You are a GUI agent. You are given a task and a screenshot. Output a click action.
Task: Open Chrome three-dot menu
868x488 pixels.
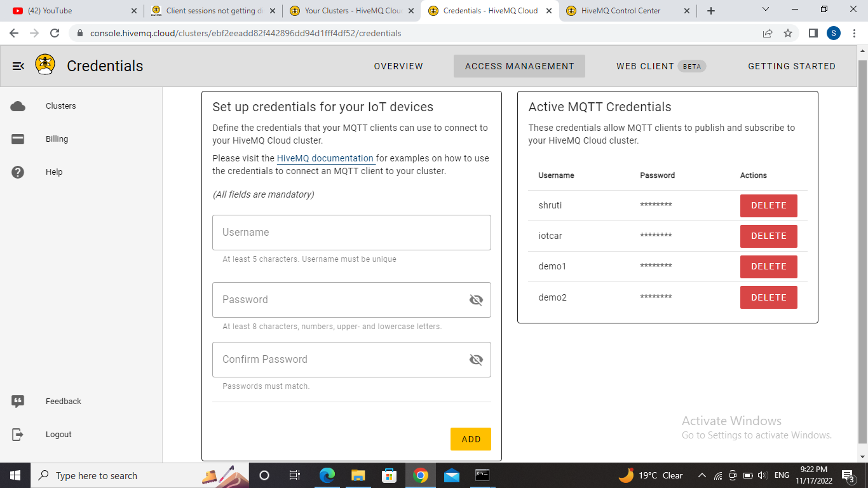pos(853,33)
